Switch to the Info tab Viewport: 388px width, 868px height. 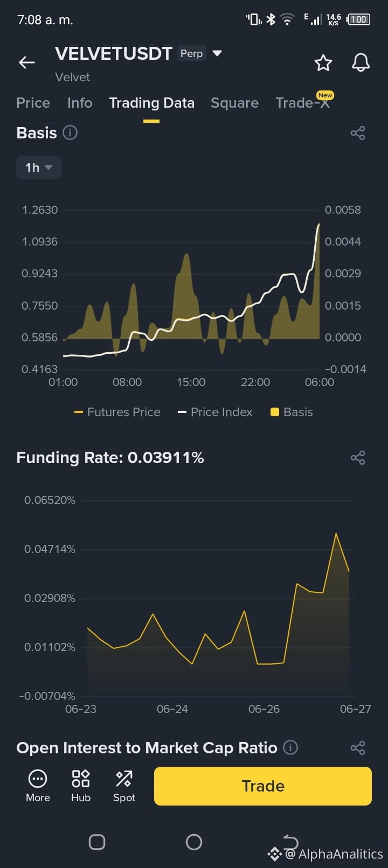point(80,103)
